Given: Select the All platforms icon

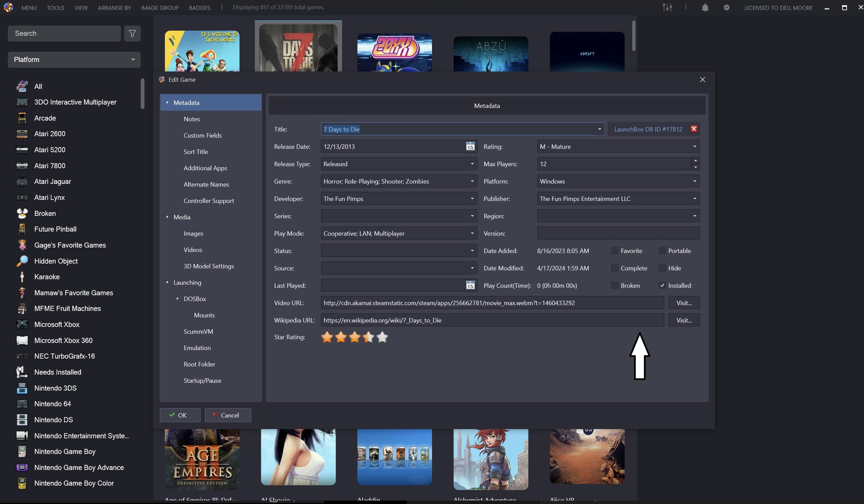Looking at the screenshot, I should point(22,86).
